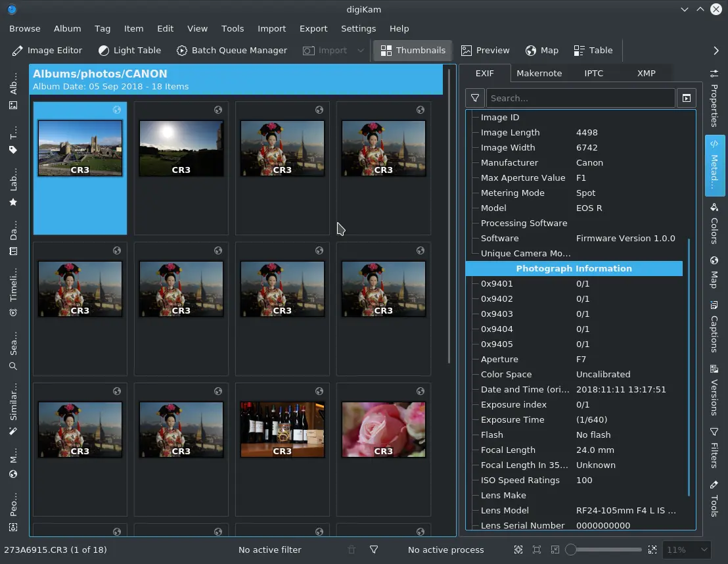The height and width of the screenshot is (564, 728).
Task: Open the Batch Queue Manager
Action: click(231, 50)
